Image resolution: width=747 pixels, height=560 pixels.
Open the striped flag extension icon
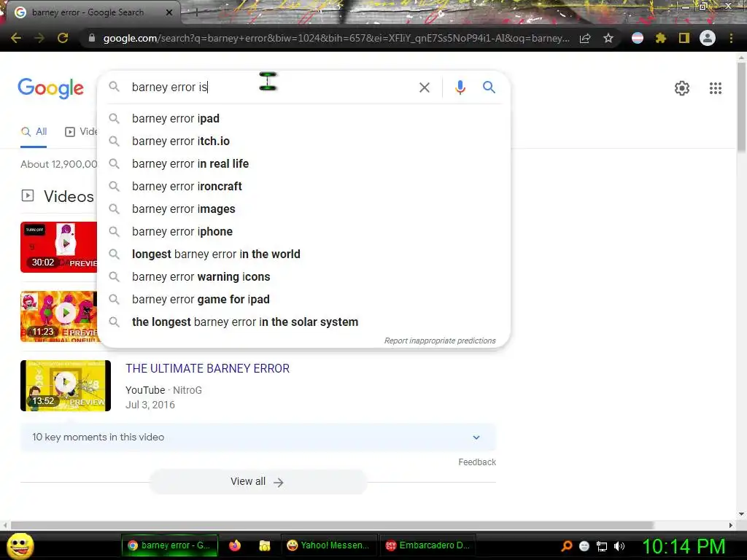638,38
